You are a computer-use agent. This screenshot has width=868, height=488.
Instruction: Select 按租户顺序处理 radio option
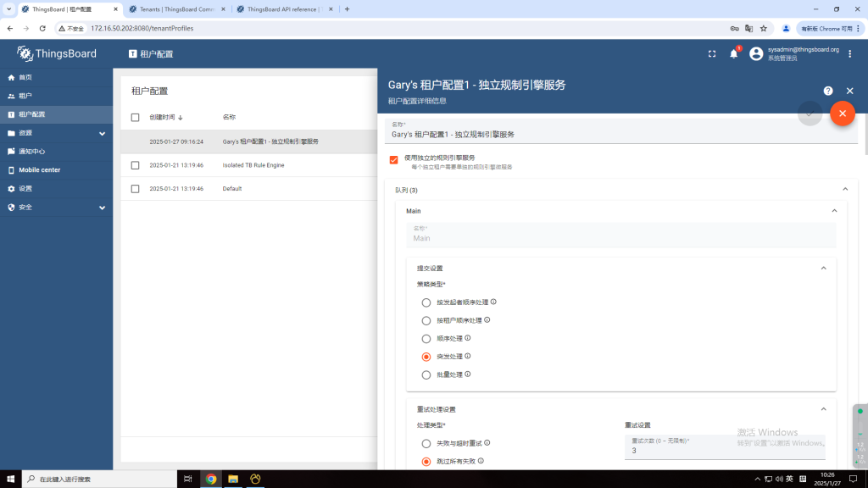426,321
